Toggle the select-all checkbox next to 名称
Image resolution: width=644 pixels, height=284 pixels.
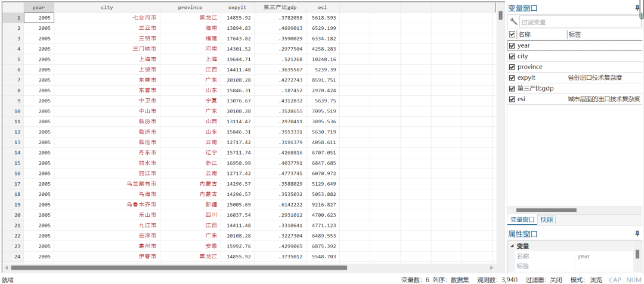pos(512,35)
